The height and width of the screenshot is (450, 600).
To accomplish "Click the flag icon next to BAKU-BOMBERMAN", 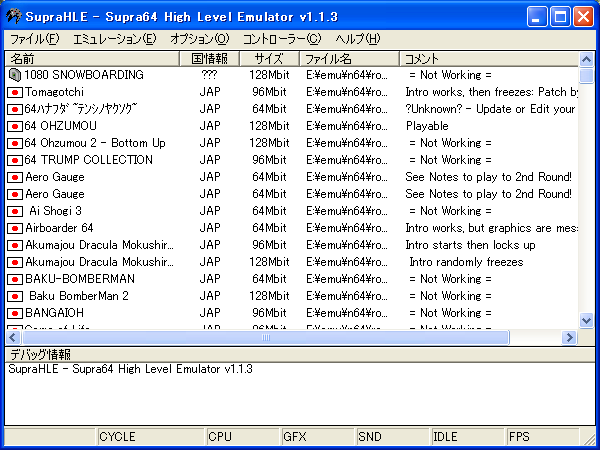I will tap(15, 279).
